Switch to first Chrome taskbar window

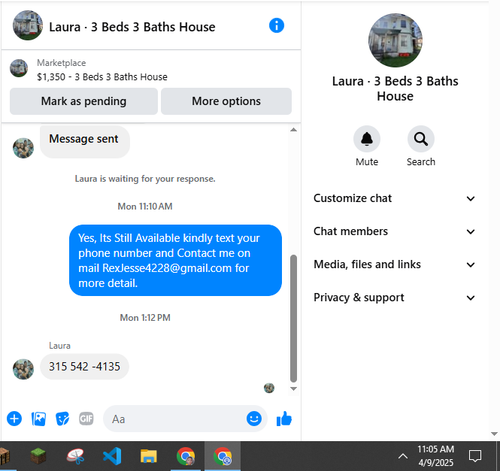186,456
